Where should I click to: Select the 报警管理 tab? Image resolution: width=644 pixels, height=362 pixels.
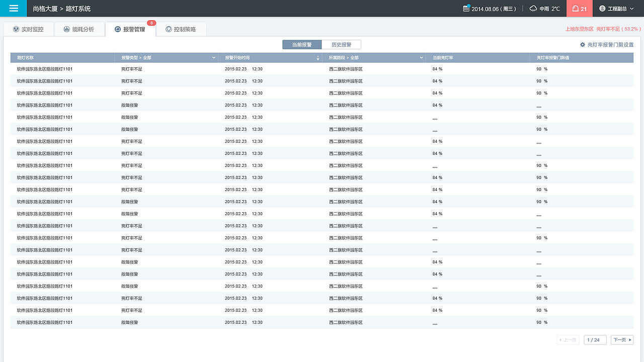click(130, 29)
